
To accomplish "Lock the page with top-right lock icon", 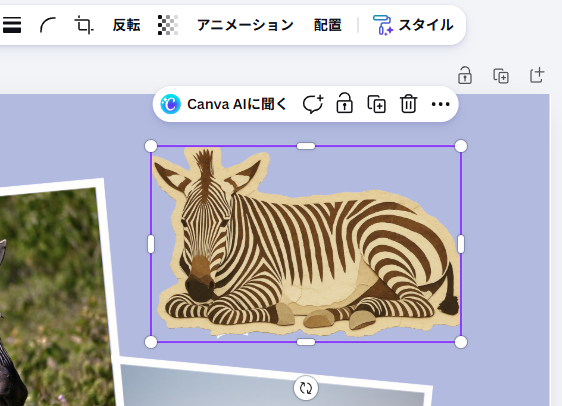I will click(x=465, y=75).
